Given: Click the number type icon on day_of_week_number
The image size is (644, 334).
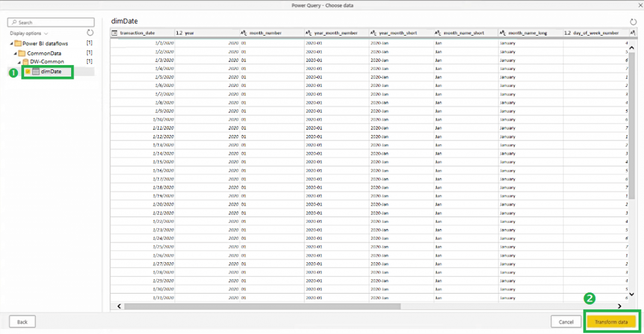Looking at the screenshot, I should coord(567,33).
